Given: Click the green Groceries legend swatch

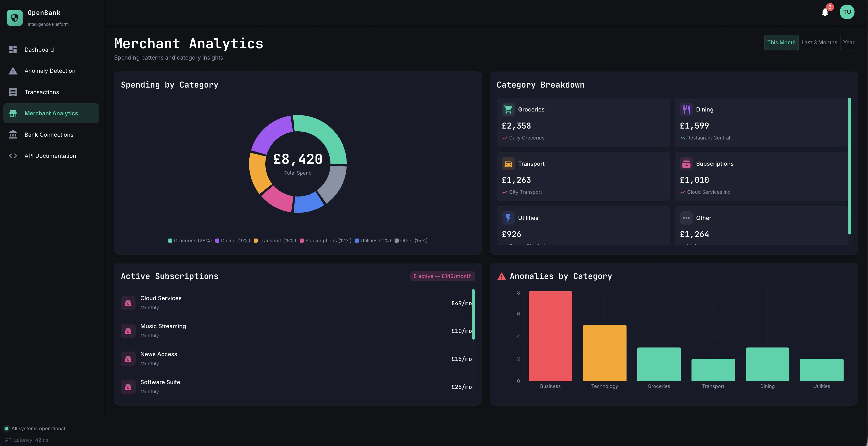Looking at the screenshot, I should pyautogui.click(x=170, y=241).
